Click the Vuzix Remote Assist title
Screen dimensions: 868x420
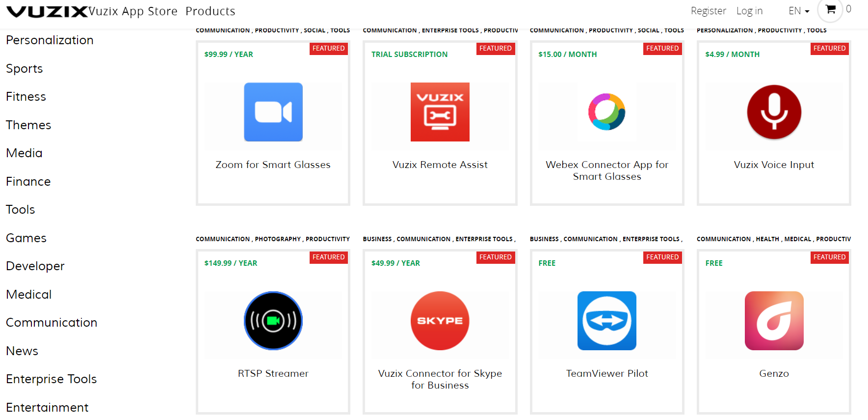[x=440, y=165]
